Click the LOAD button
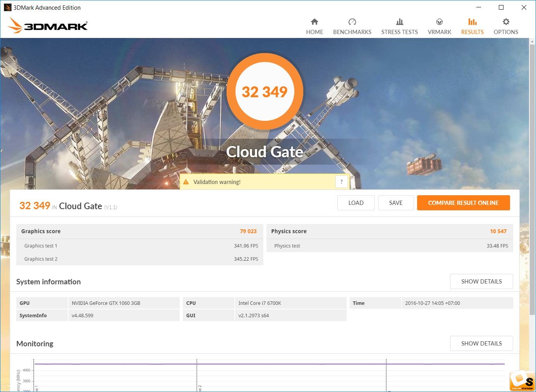 click(356, 203)
